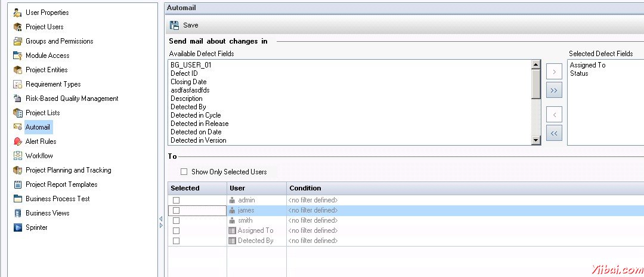Viewport: 644px width, 277px height.
Task: Go to Business Views menu item
Action: point(47,213)
